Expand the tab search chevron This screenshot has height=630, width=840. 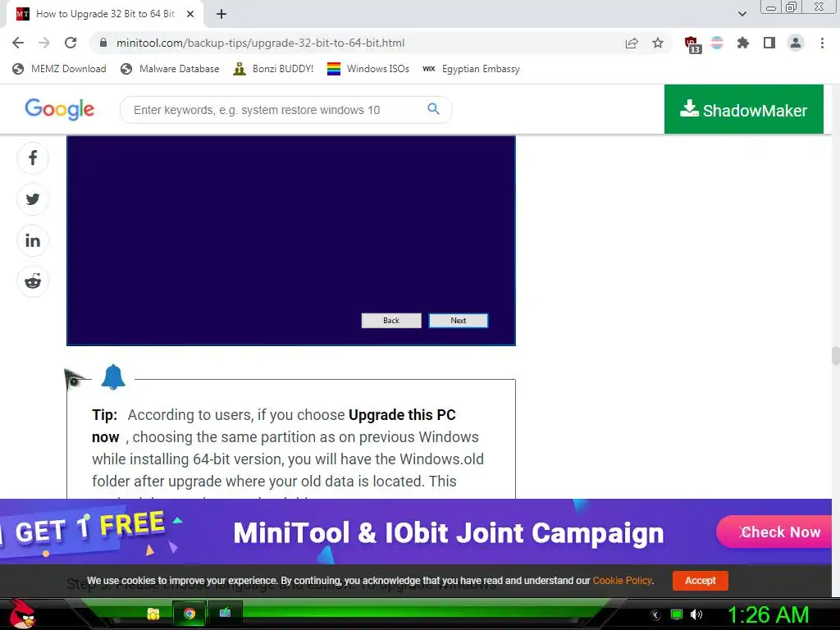(742, 14)
